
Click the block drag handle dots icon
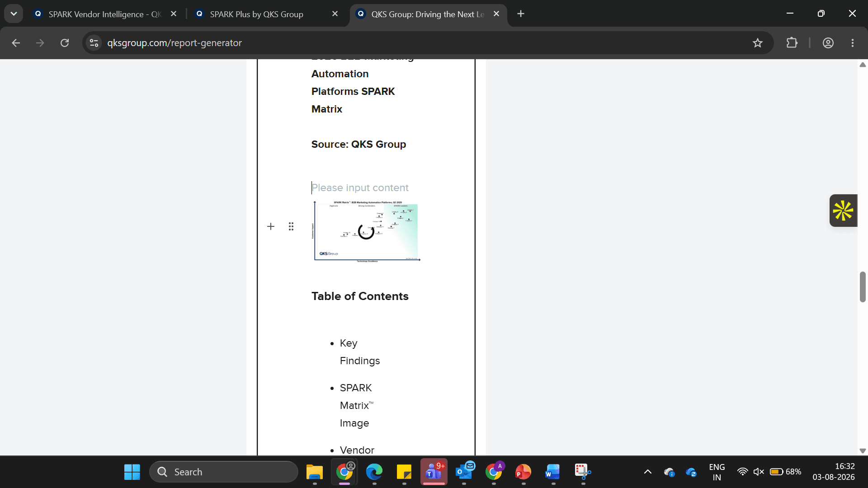(291, 226)
